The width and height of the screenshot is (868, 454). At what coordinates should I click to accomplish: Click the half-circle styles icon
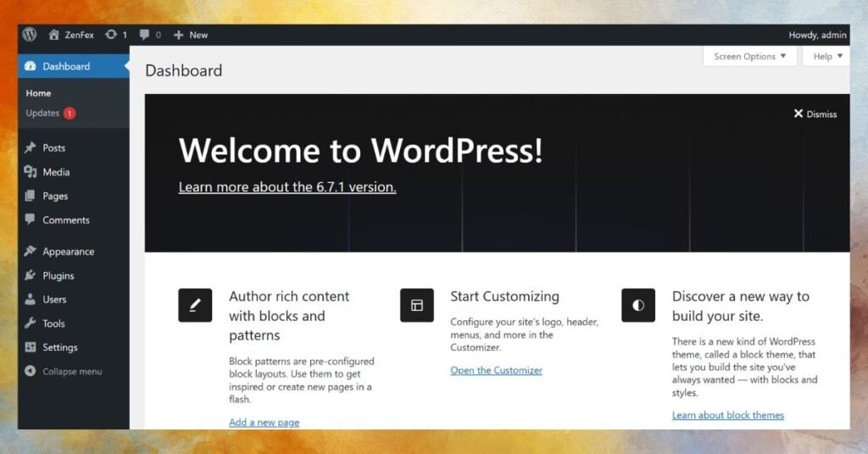click(638, 305)
